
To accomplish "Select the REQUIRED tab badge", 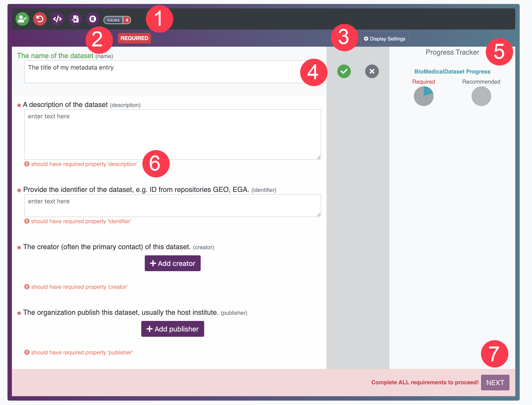I will point(134,38).
